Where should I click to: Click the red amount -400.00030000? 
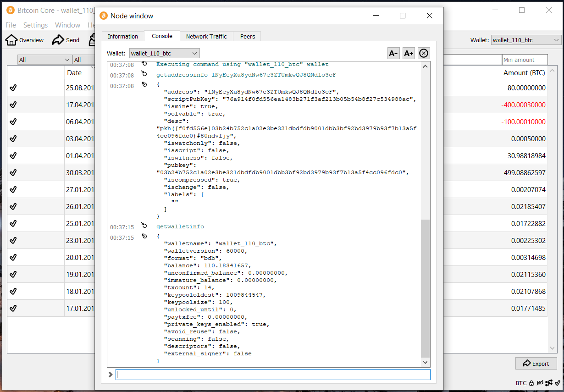coord(524,105)
